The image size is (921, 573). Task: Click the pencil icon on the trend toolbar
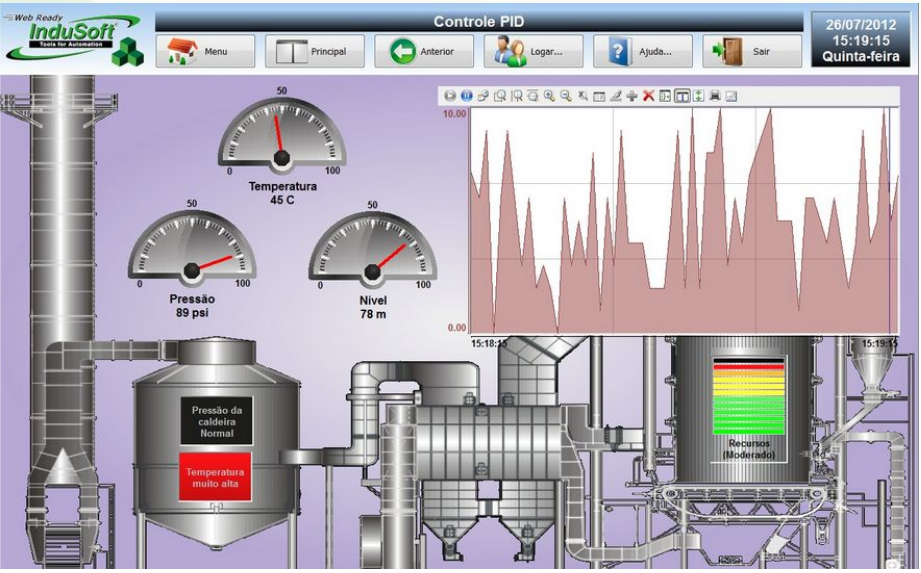point(615,96)
